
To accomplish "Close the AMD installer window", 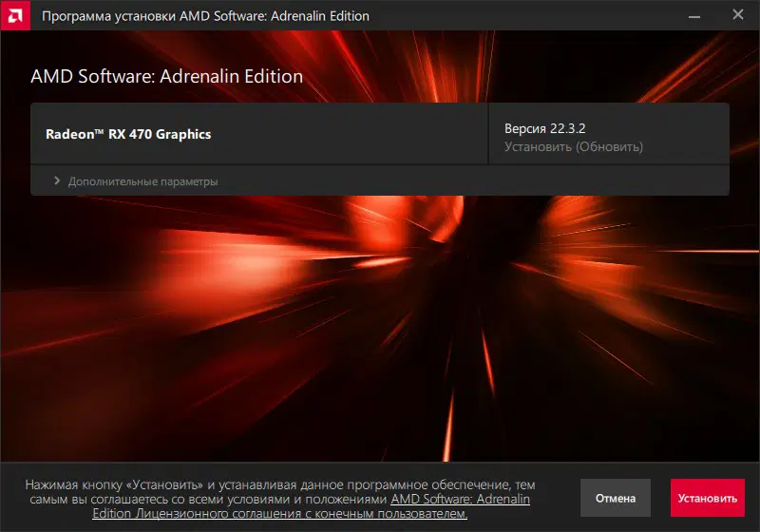I will point(738,15).
